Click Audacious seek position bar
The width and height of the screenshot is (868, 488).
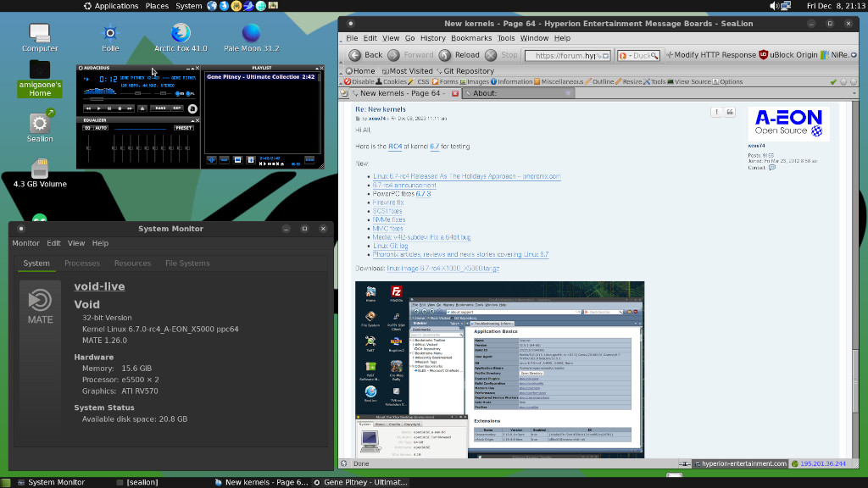point(139,99)
